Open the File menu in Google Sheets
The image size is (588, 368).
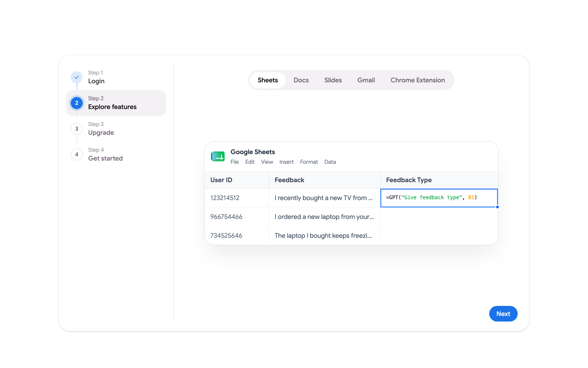(x=235, y=162)
